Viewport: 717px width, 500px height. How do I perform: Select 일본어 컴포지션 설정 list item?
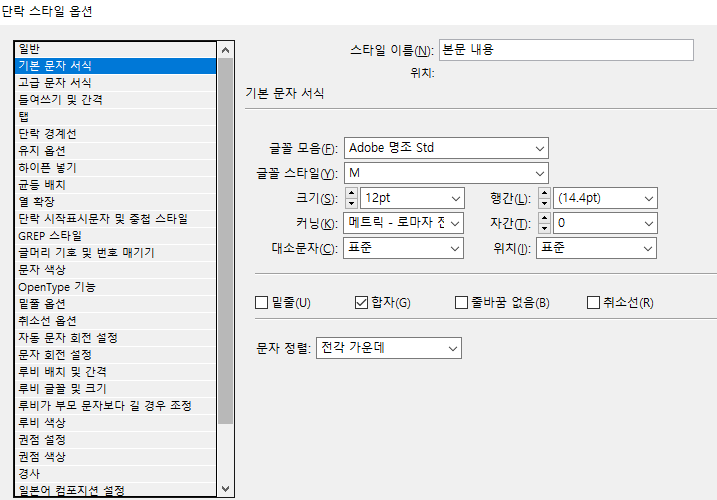[x=115, y=489]
